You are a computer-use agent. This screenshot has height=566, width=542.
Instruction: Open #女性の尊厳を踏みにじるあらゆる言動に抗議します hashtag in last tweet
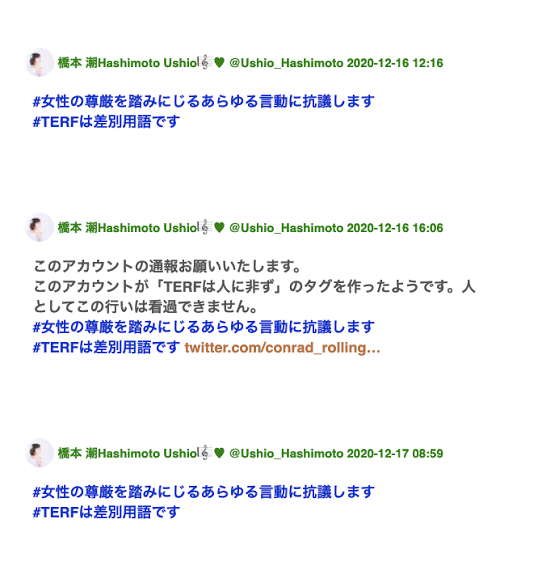[204, 492]
